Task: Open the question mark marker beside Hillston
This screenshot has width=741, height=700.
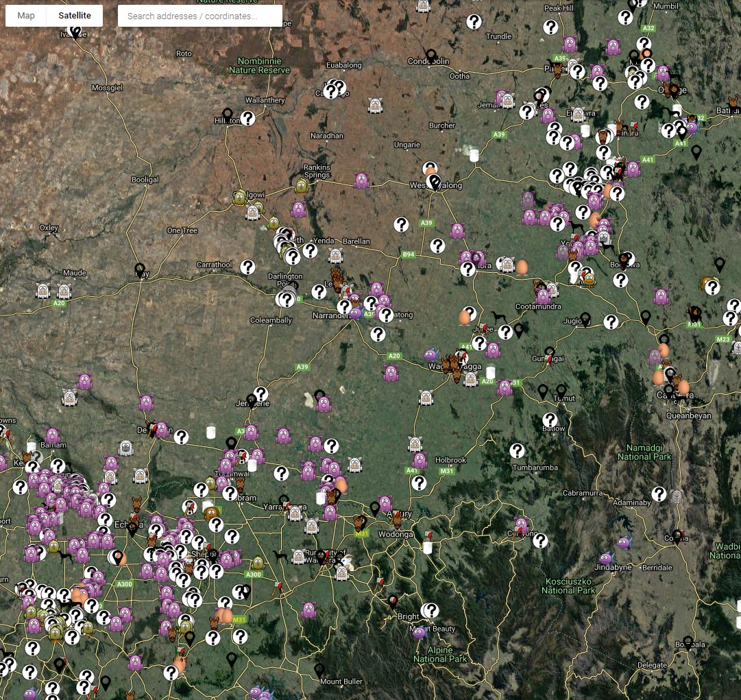Action: 247,119
